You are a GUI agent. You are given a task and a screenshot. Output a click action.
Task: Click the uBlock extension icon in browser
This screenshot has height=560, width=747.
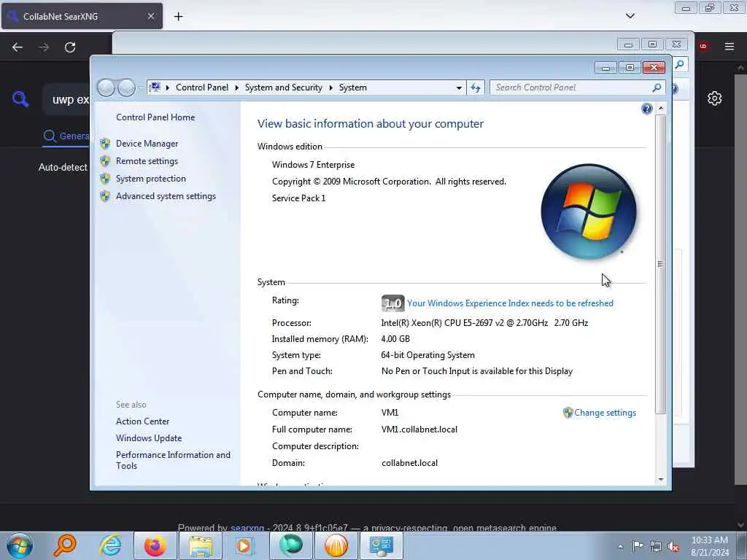coord(703,47)
